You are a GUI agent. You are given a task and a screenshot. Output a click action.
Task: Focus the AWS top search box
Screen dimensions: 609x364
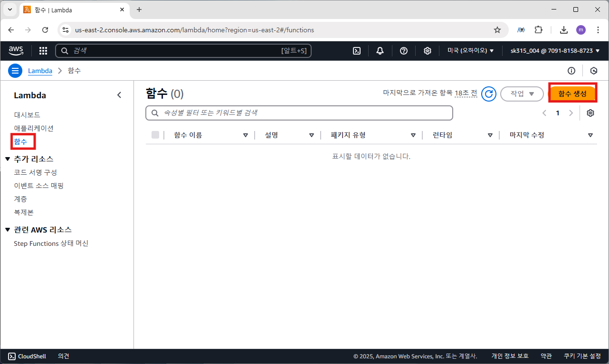tap(183, 51)
